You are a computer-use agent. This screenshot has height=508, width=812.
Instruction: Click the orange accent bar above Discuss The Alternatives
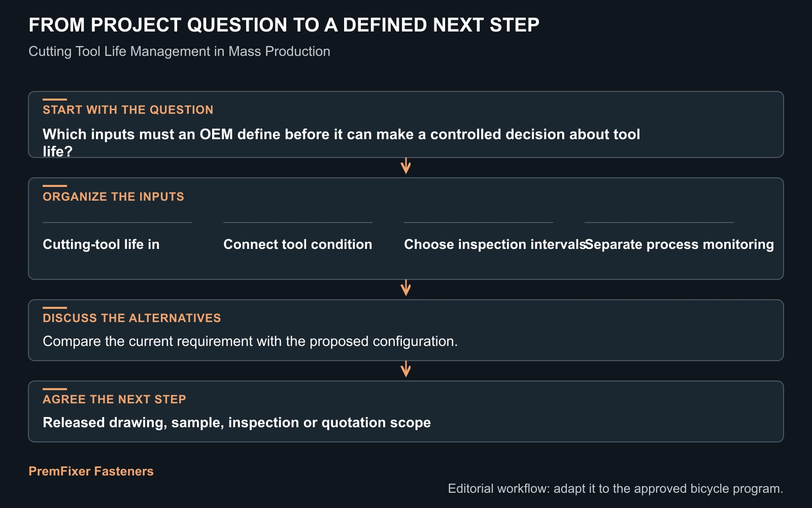click(x=55, y=308)
